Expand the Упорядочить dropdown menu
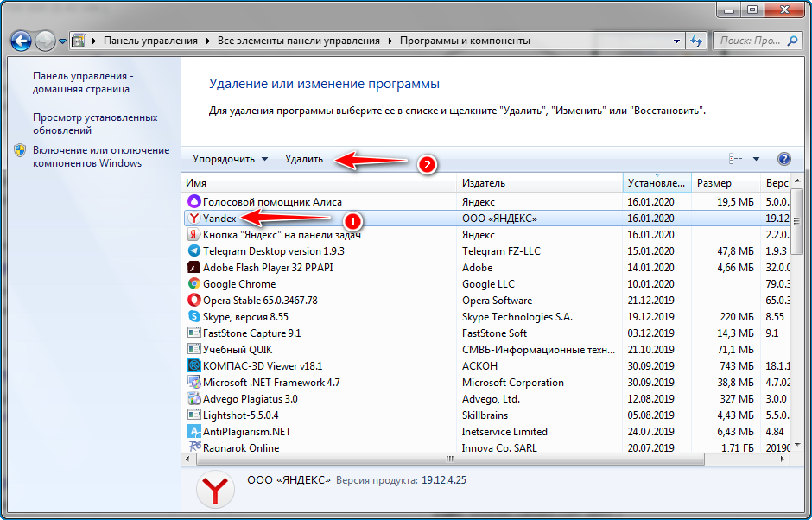 click(230, 159)
